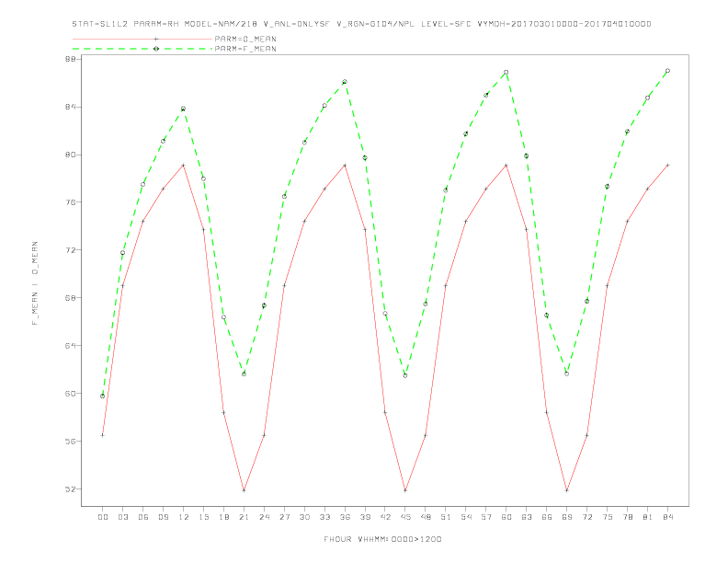Click the red O_MEAN peak point at hour 36
This screenshot has height=563, width=728.
345,165
